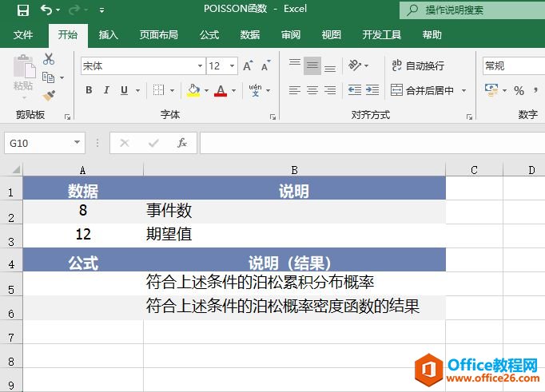Click the Format Painter brush icon
Image resolution: width=545 pixels, height=392 pixels.
pos(49,96)
